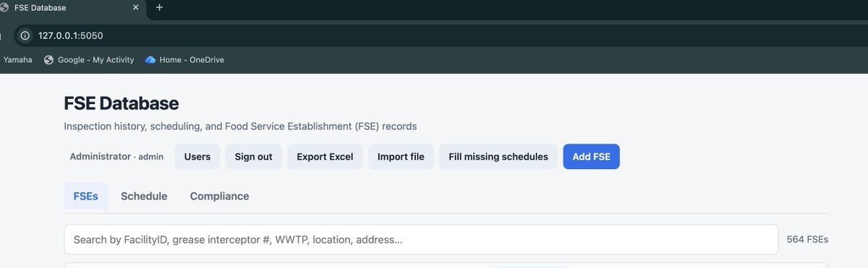
Task: Export records using Export Excel
Action: (325, 157)
